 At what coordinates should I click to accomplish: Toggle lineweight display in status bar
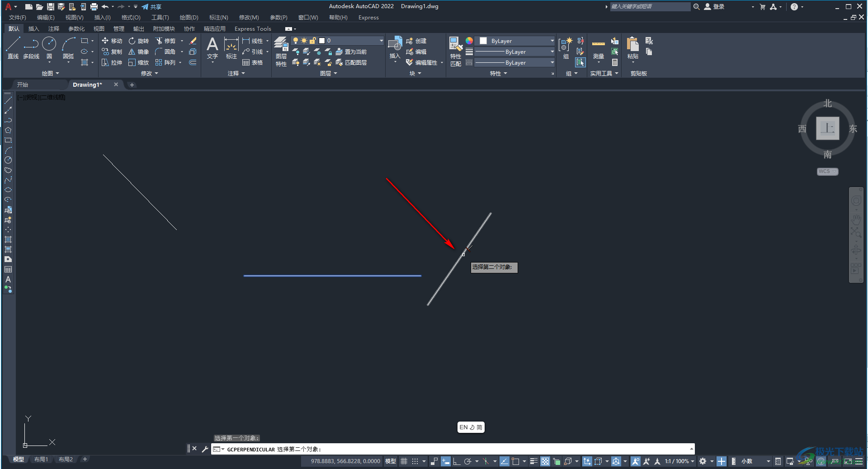tap(533, 461)
